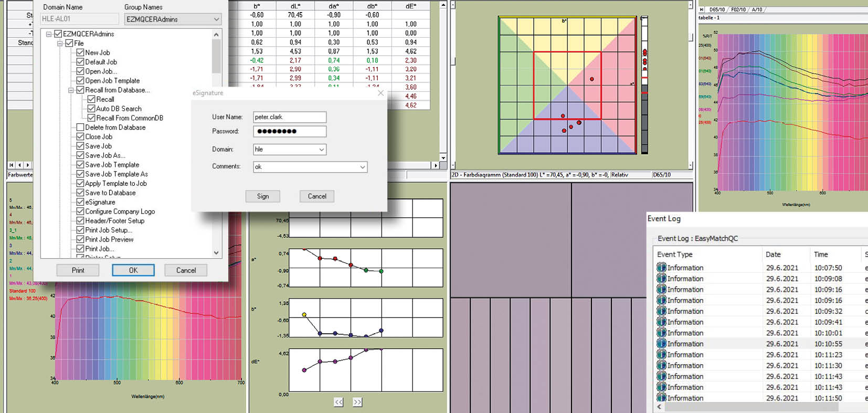Click OK in the permissions dialog
This screenshot has height=413, width=868.
(x=133, y=270)
